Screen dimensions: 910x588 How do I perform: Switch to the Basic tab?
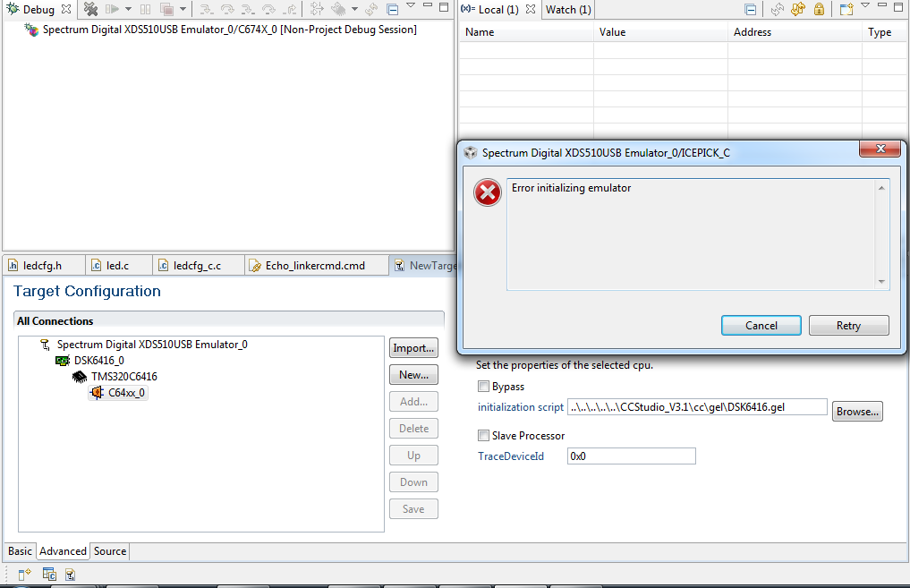tap(20, 550)
